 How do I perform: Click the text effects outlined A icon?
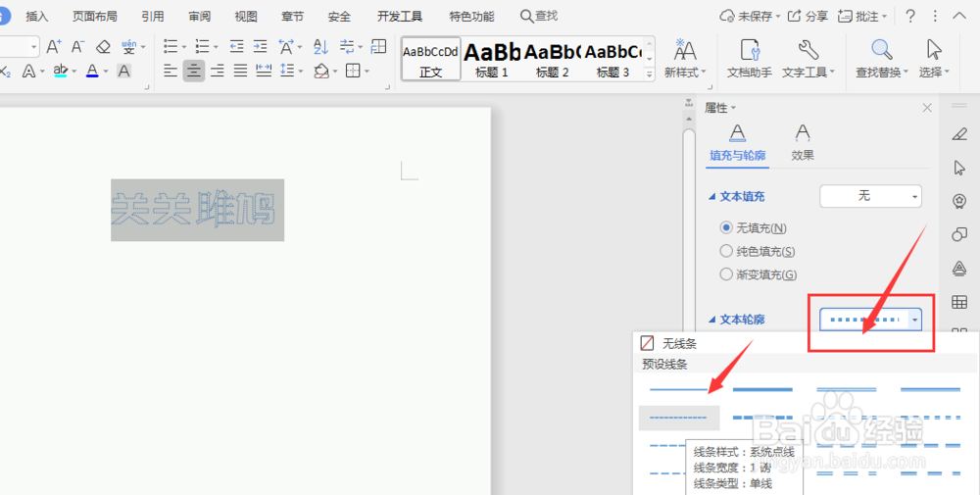(28, 72)
